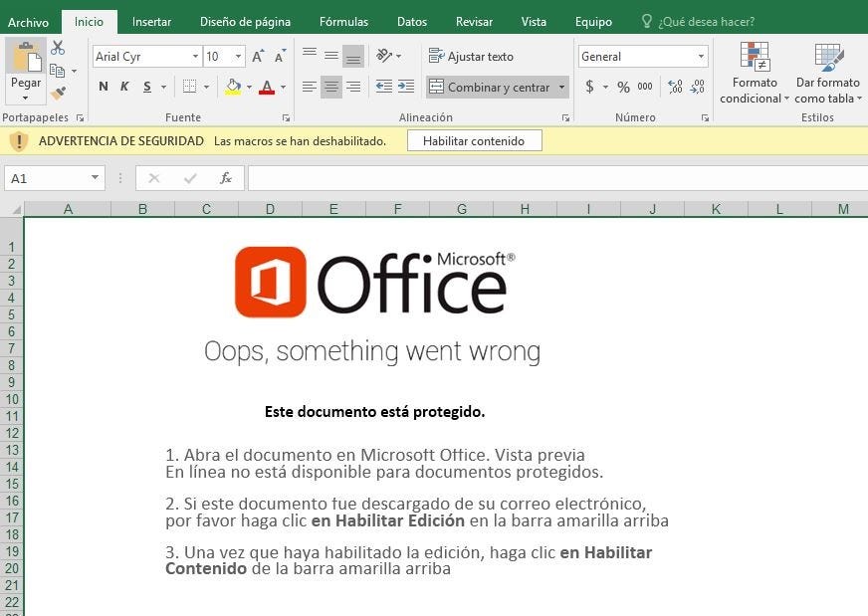
Task: Click the text orientation icon
Action: pyautogui.click(x=384, y=56)
